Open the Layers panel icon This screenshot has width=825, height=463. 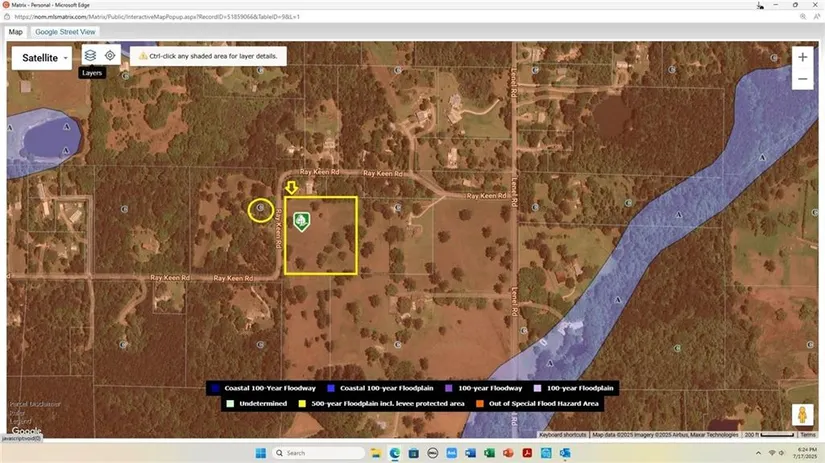(x=90, y=56)
